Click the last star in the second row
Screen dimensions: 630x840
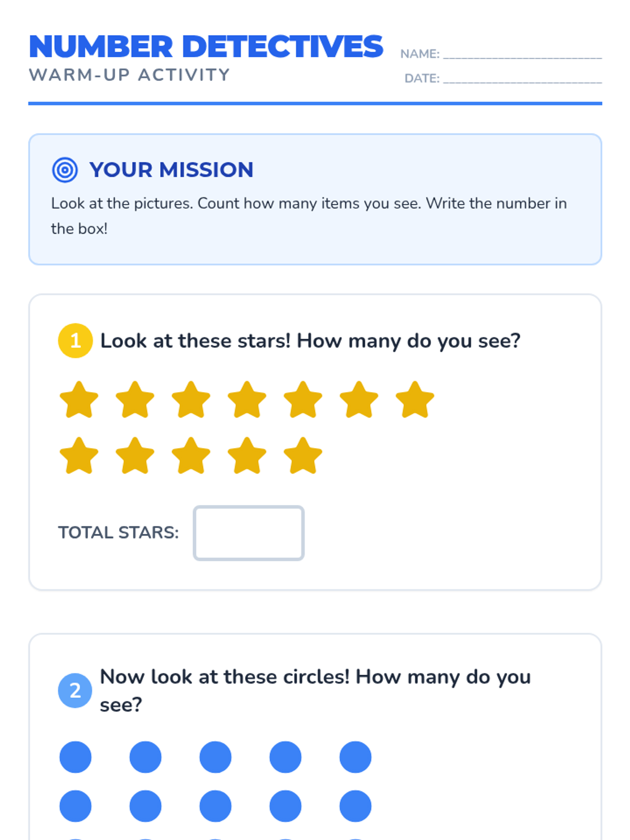tap(303, 456)
